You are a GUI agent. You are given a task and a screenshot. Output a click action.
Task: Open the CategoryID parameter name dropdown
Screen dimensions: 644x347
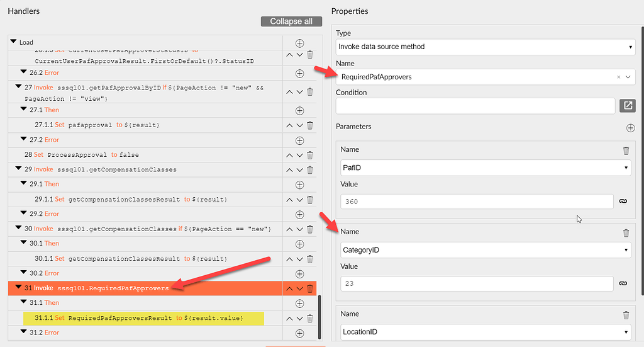tap(486, 250)
